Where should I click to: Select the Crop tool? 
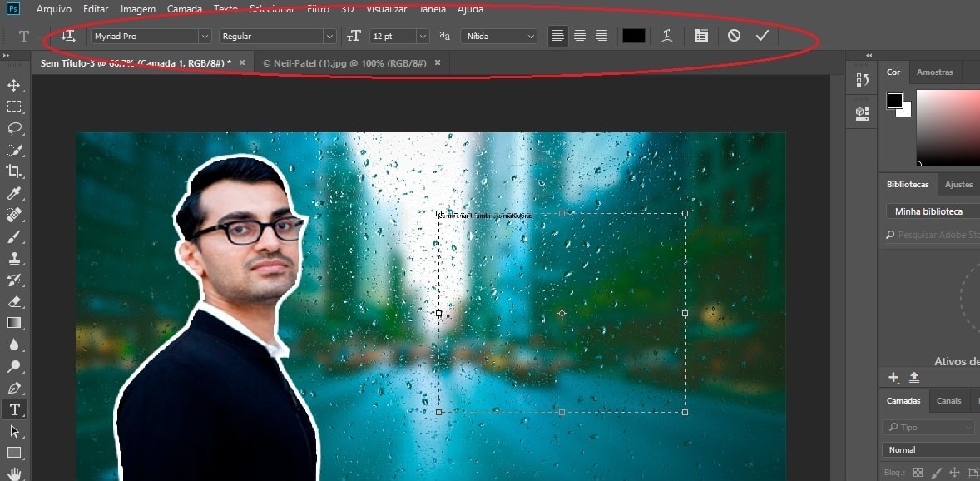coord(14,171)
